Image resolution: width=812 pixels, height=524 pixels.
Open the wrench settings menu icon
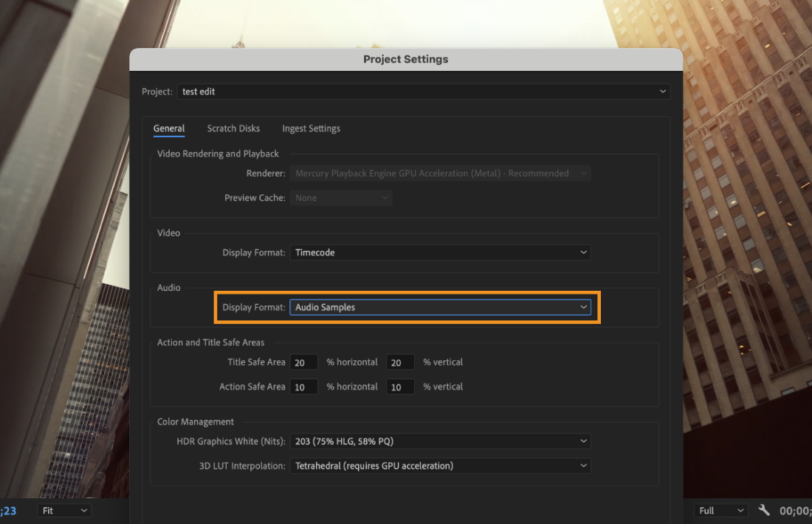click(x=764, y=510)
